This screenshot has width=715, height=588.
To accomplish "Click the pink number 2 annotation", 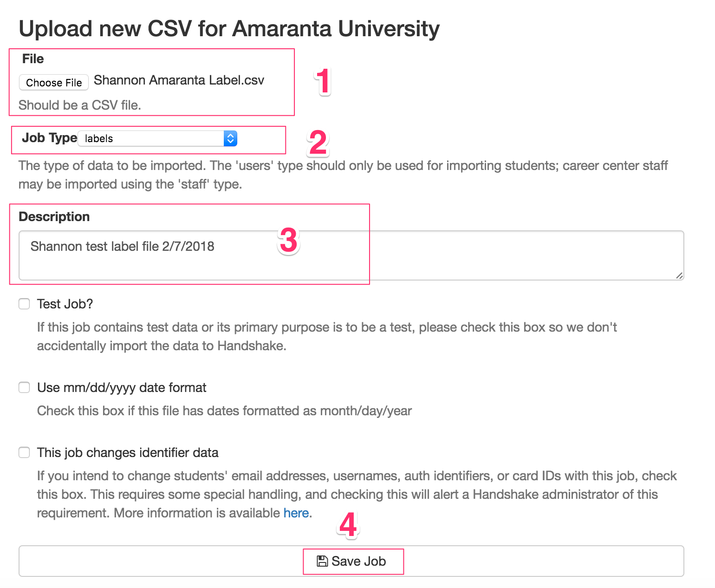I will 318,143.
